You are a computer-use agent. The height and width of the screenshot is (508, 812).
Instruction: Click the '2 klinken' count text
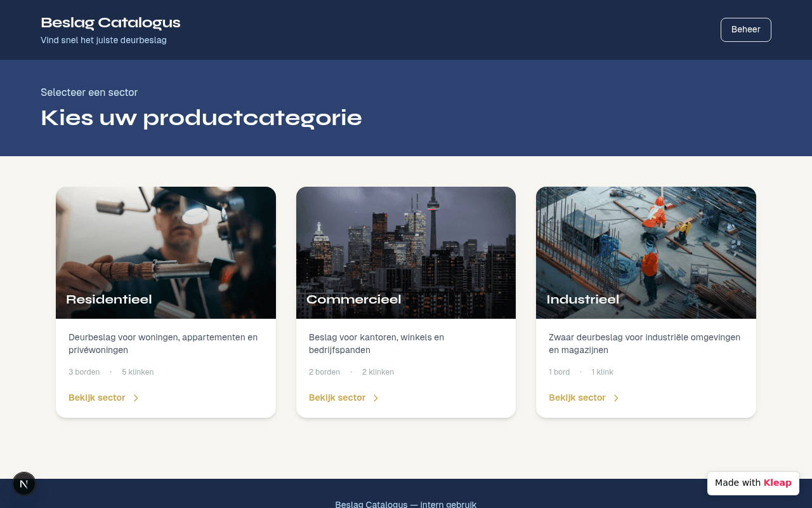pos(378,372)
